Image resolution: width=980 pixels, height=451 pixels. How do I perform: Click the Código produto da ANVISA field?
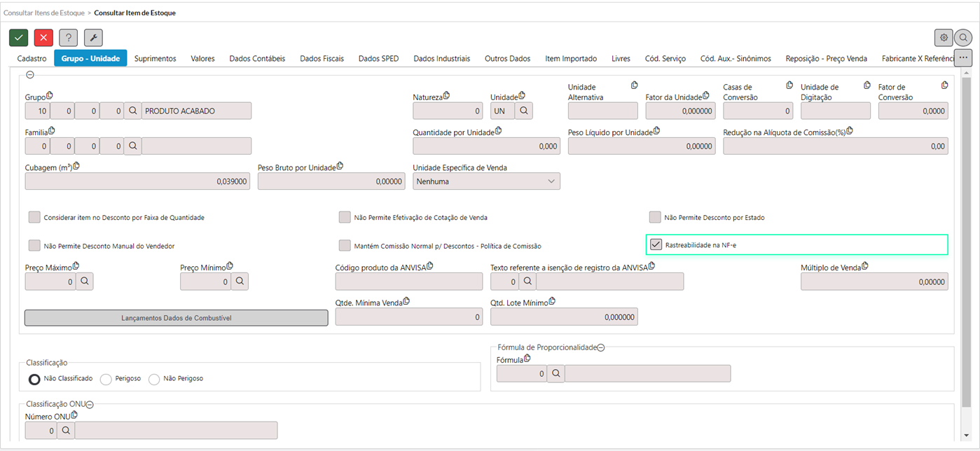[x=409, y=282]
